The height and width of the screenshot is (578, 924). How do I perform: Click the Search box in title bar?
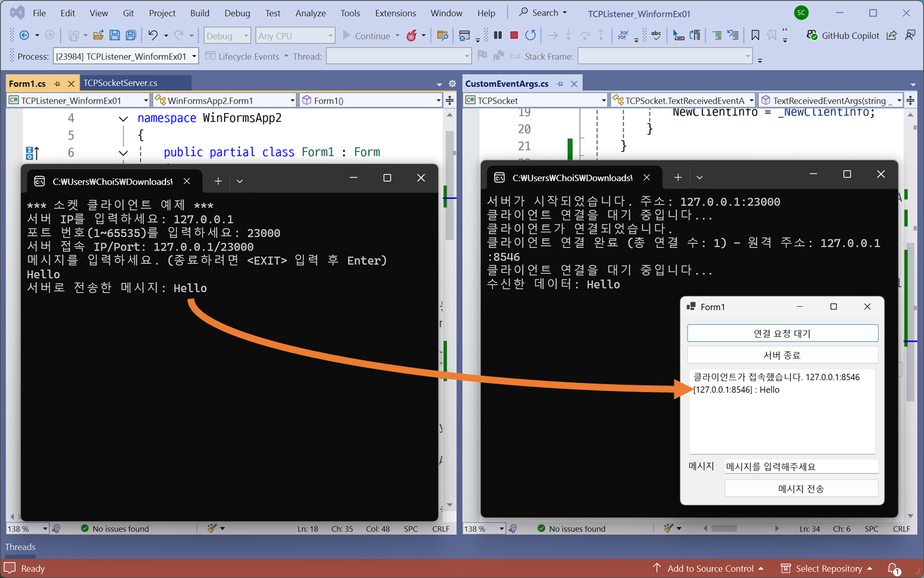click(543, 13)
